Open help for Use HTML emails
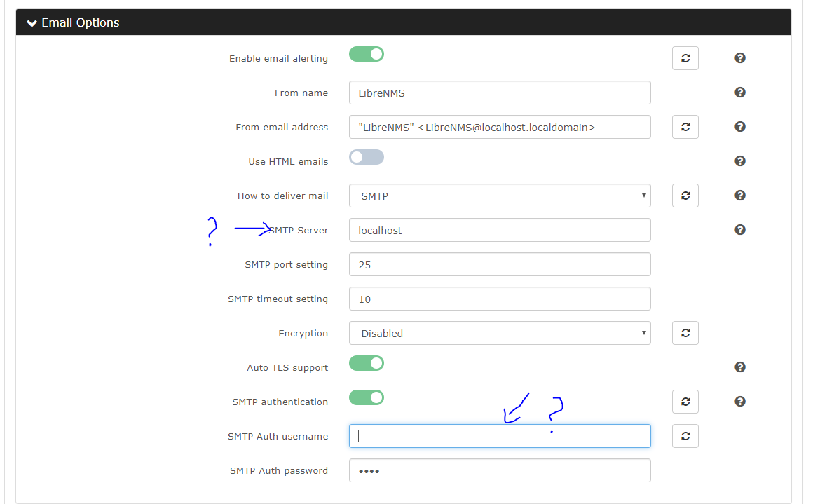Image resolution: width=820 pixels, height=504 pixels. click(x=739, y=161)
